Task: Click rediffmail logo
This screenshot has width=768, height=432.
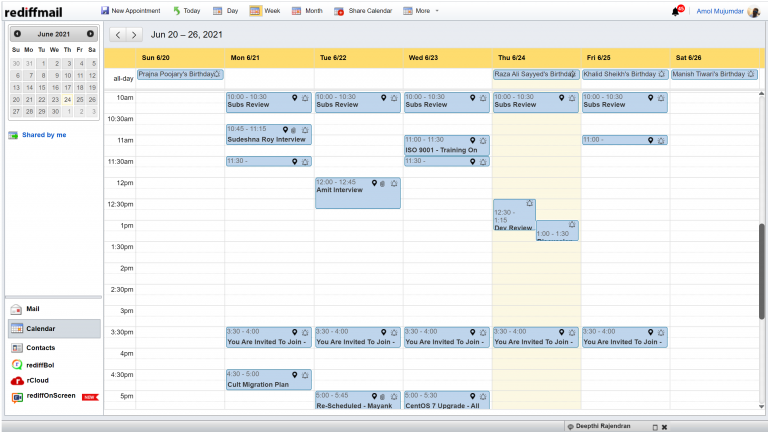Action: coord(33,12)
